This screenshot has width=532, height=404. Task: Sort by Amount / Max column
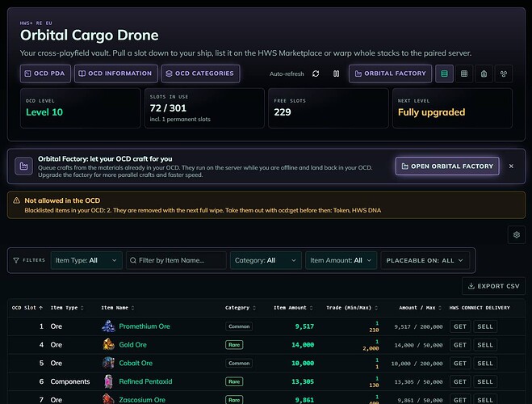420,308
